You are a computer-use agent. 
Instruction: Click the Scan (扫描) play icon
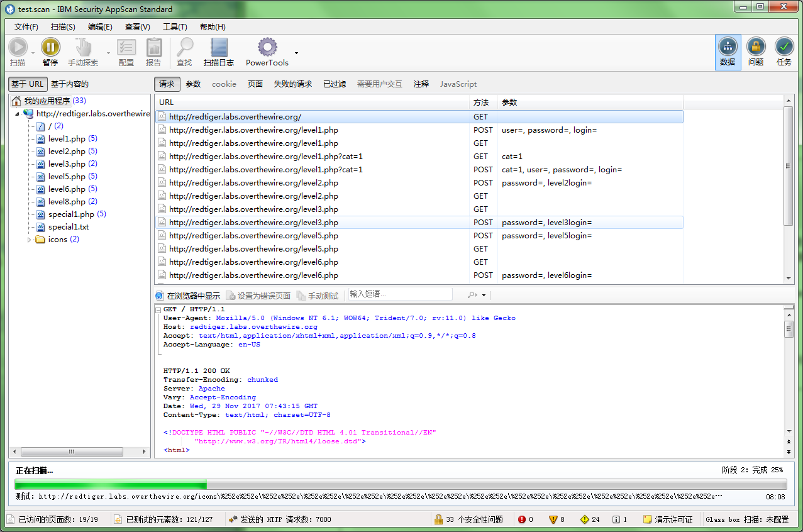coord(18,47)
